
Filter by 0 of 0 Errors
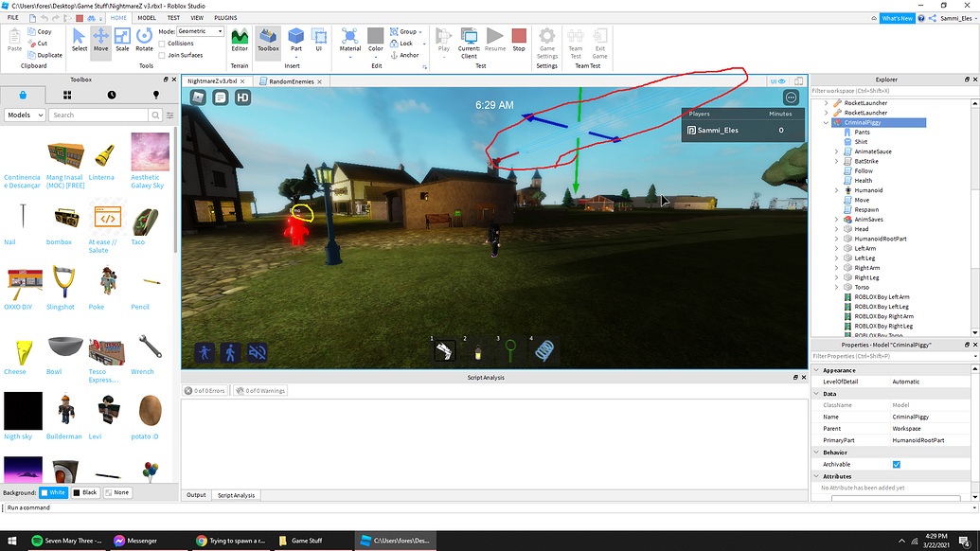point(205,390)
